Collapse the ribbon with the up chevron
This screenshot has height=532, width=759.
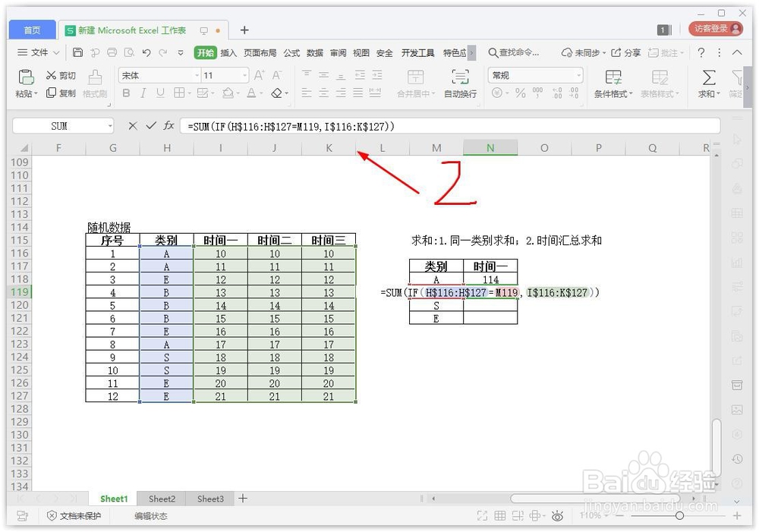click(x=737, y=52)
